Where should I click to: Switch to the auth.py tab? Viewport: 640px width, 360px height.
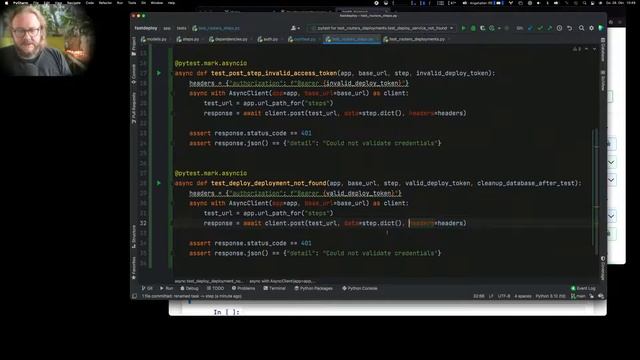(x=268, y=39)
